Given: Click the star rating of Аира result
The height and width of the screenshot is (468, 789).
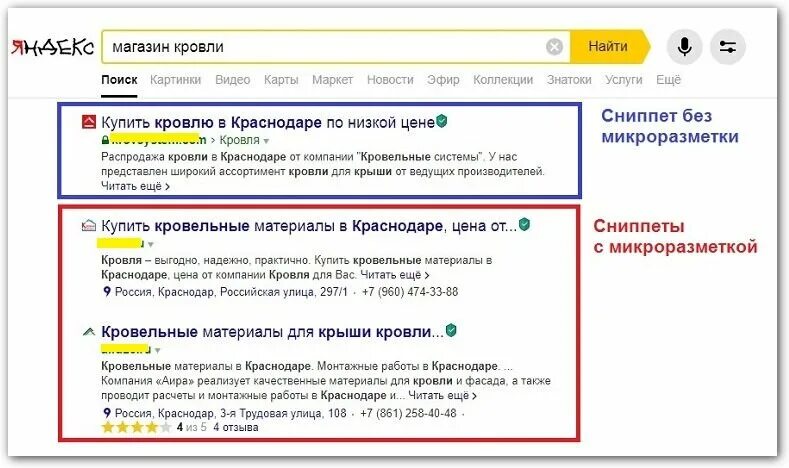Looking at the screenshot, I should click(x=136, y=428).
